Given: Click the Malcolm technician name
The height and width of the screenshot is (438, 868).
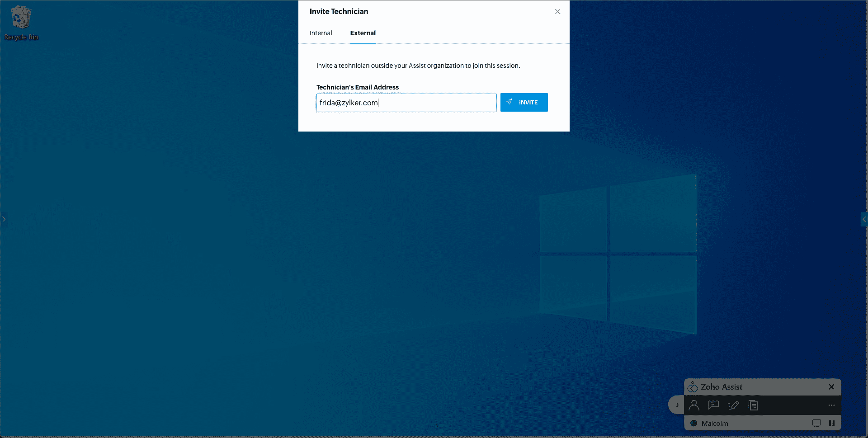Looking at the screenshot, I should pyautogui.click(x=715, y=424).
